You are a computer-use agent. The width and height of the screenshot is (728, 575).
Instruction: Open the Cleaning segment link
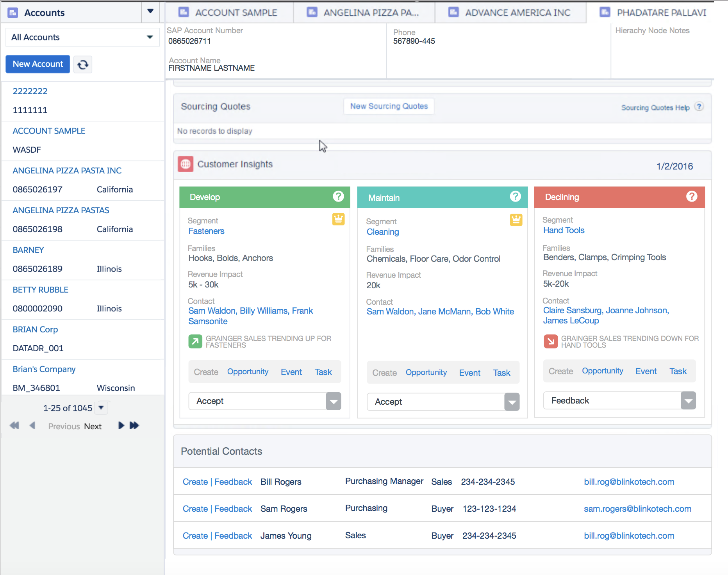point(383,232)
